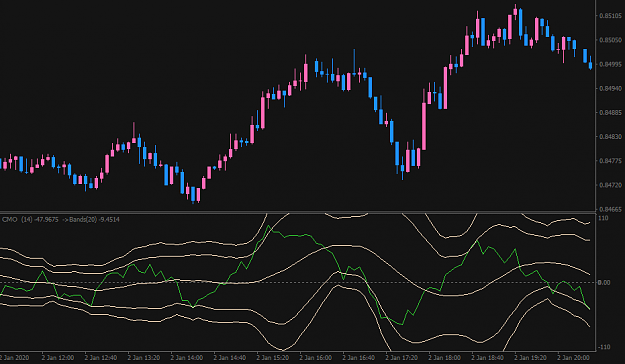The image size is (625, 364).
Task: Click the 0.84995 price axis label
Action: point(610,64)
